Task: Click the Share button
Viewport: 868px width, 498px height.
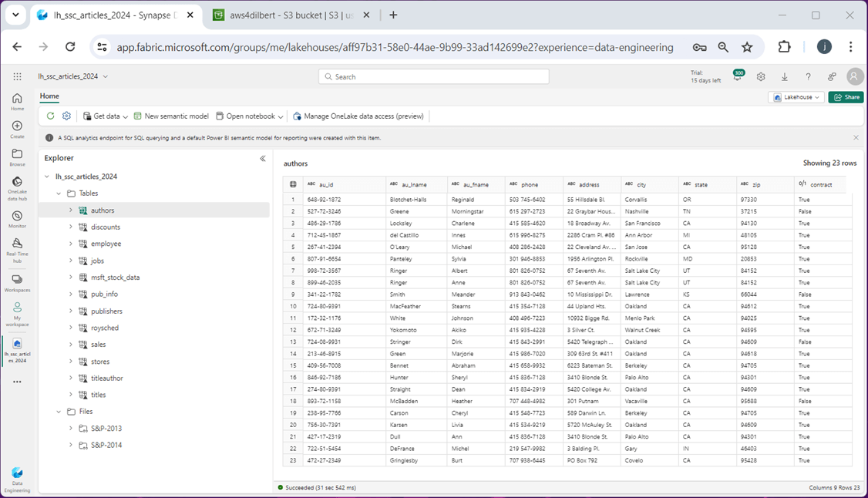Action: coord(846,97)
